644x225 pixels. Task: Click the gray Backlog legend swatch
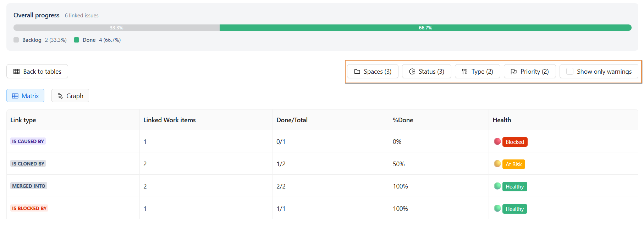click(16, 40)
